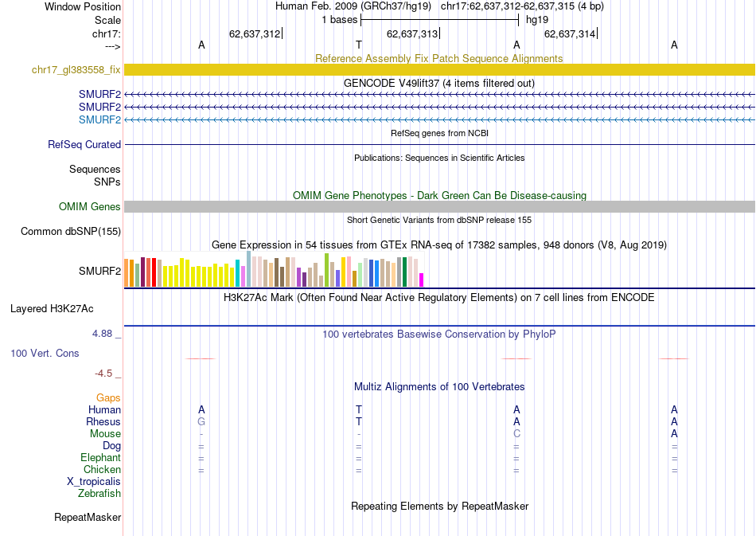Open Multiz Alignments of 100 Vertebrates title
This screenshot has height=536, width=756.
tap(439, 386)
